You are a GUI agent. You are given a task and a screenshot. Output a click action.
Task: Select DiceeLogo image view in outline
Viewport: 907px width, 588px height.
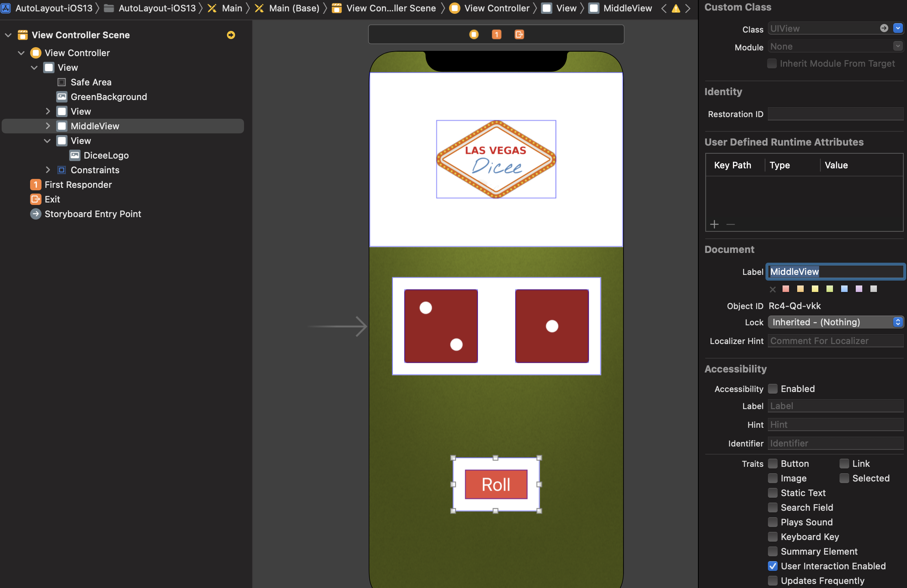click(x=106, y=155)
